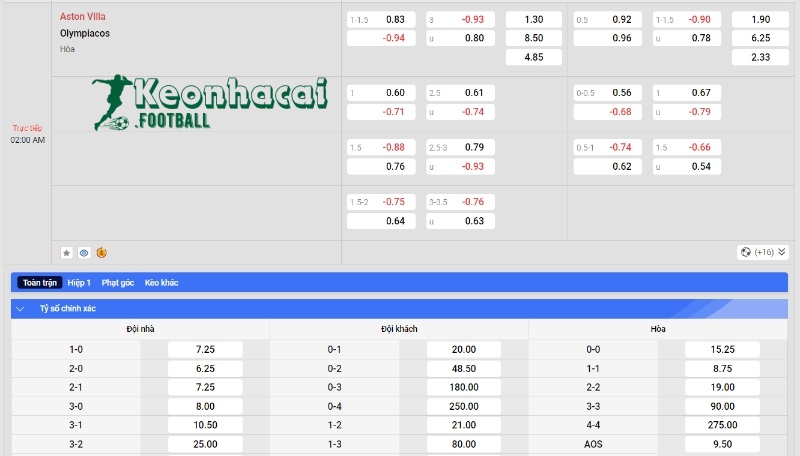Expand the (+16) more markets button

click(x=764, y=252)
